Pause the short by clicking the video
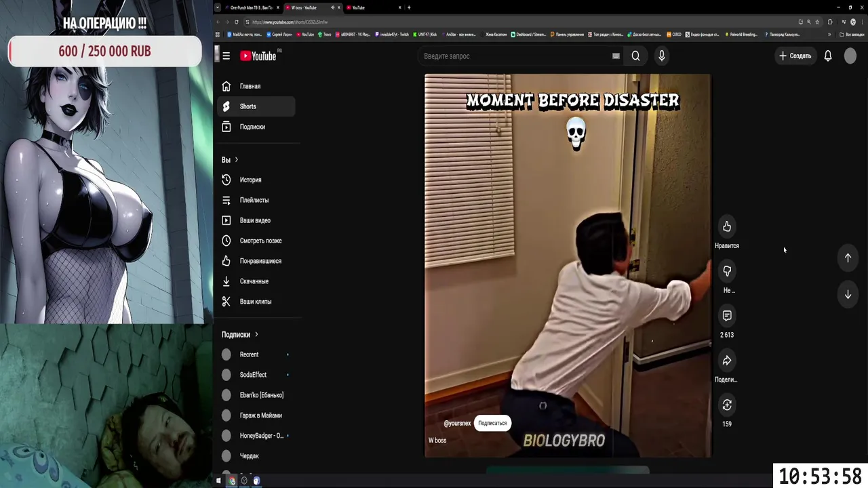Screen dimensions: 868x488 tap(568, 266)
